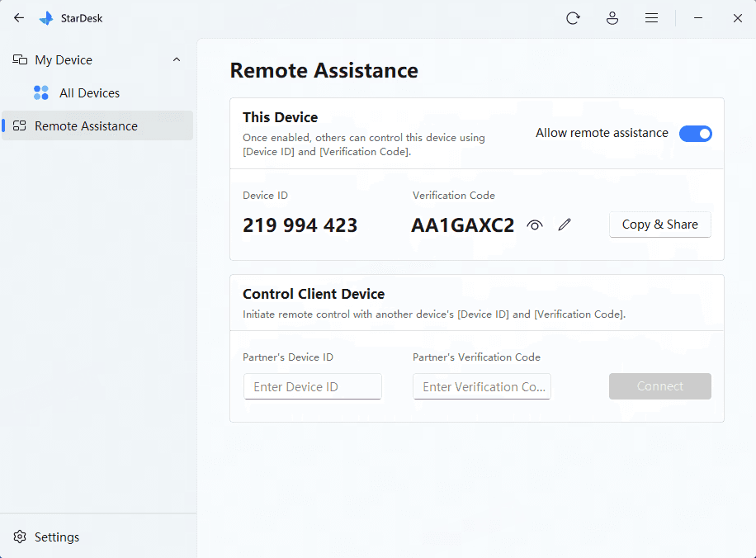The width and height of the screenshot is (756, 558).
Task: Open the Remote Assistance sidebar entry
Action: 86,125
